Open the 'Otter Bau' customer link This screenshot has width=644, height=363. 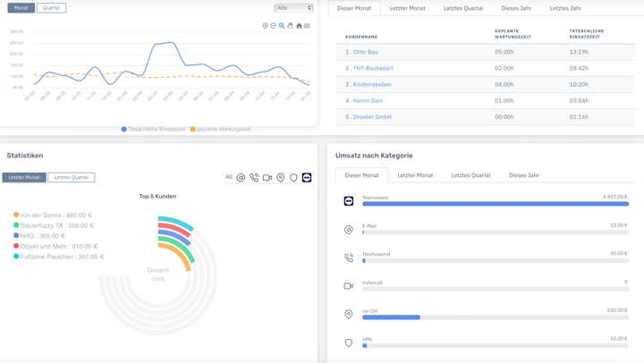(x=365, y=52)
